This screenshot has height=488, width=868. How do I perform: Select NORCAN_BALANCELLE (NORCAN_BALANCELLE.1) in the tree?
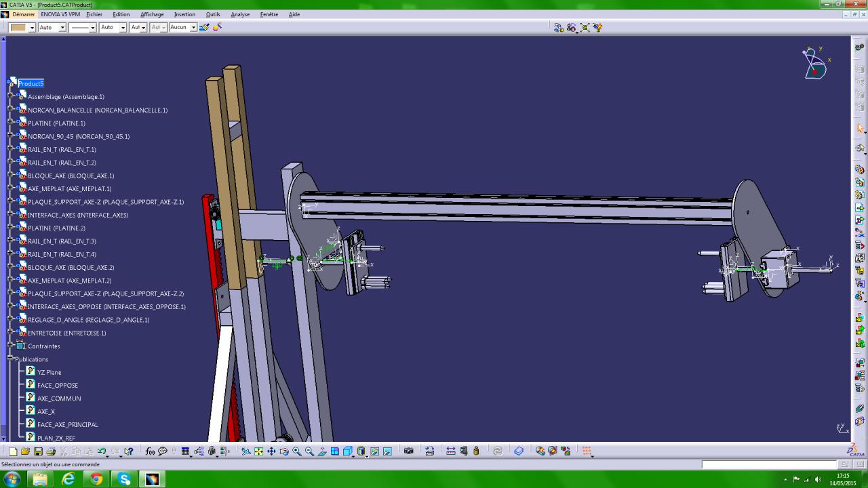click(98, 110)
